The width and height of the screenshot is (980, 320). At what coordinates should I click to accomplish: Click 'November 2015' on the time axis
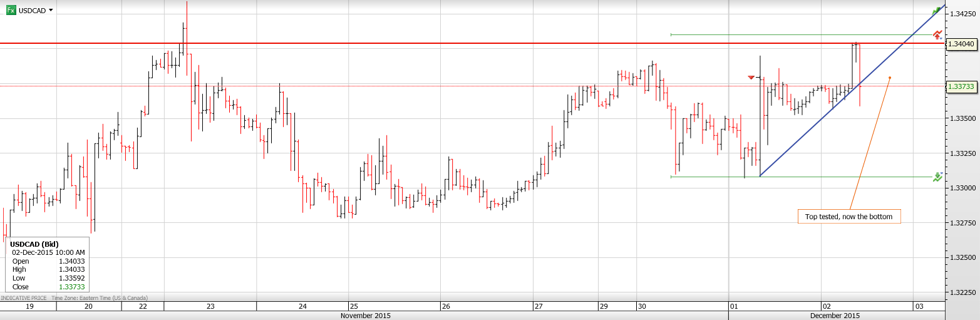[x=366, y=316]
